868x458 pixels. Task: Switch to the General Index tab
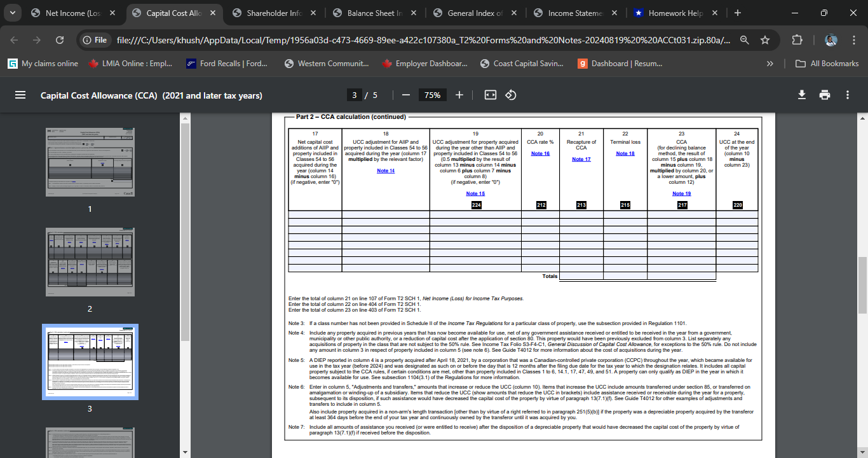tap(475, 13)
